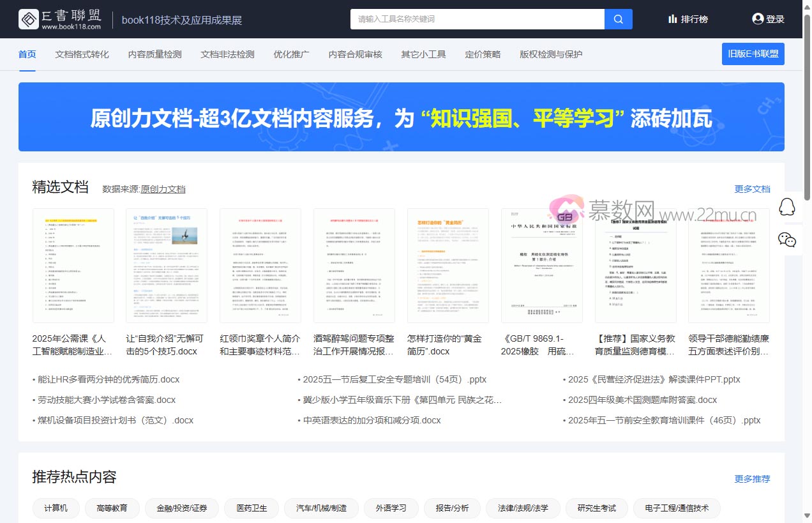Open the WeChat contact icon
Viewport: 812px width, 523px height.
tap(787, 241)
